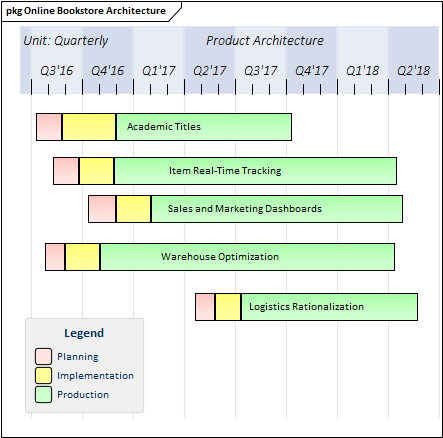Click the Q2'17 timeline label
The width and height of the screenshot is (443, 438).
click(x=209, y=71)
